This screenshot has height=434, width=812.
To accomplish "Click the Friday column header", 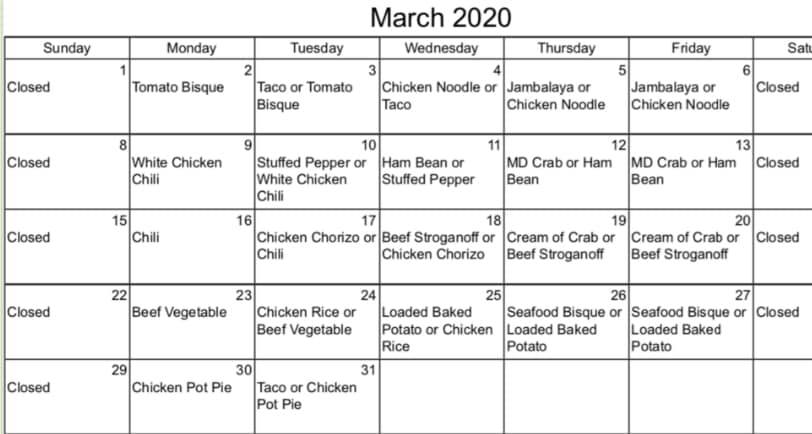I will (x=691, y=48).
